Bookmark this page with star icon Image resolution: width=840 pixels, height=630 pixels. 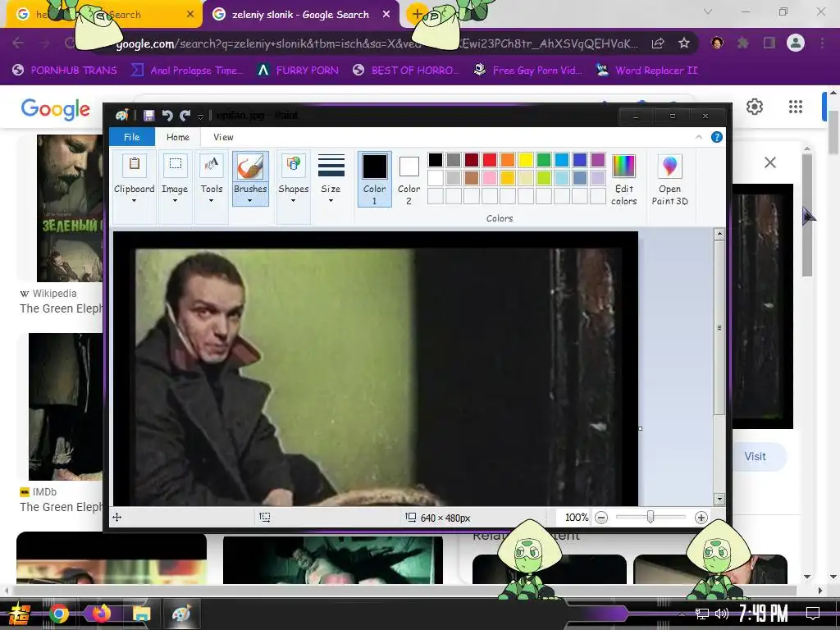[x=683, y=43]
